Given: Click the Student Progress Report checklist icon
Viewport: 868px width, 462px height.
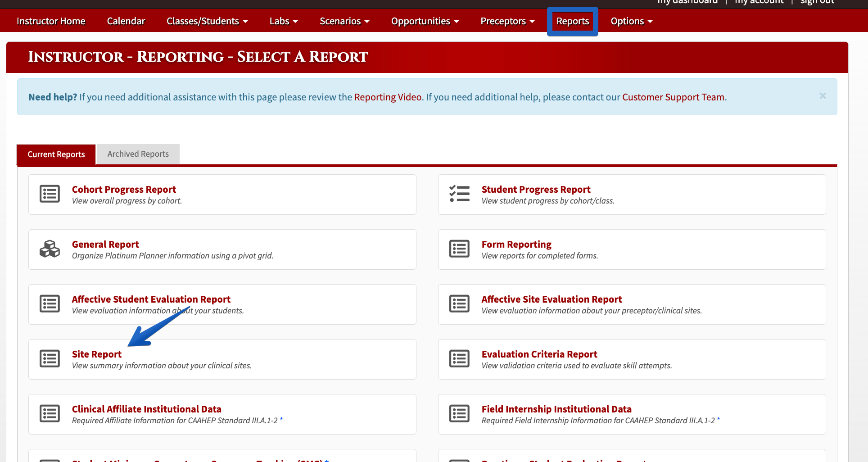Looking at the screenshot, I should (459, 194).
